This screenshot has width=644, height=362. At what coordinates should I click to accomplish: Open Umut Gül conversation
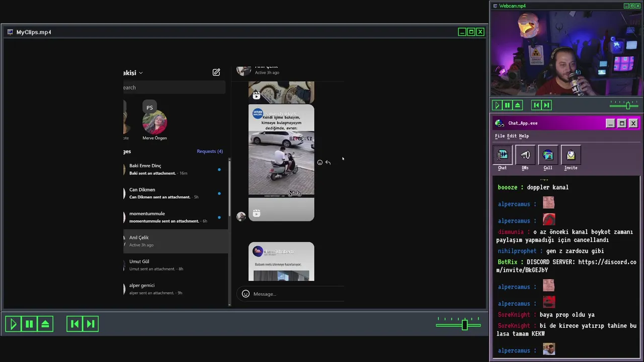point(176,265)
